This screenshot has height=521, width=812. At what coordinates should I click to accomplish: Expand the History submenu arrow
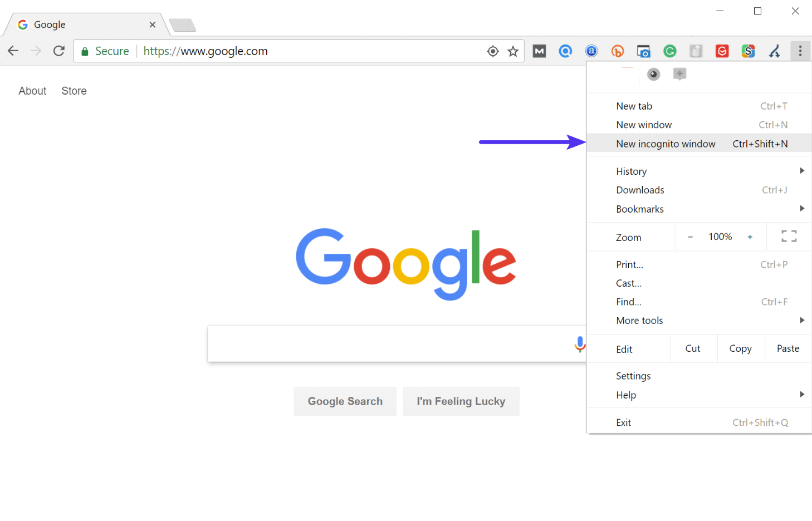coord(802,171)
